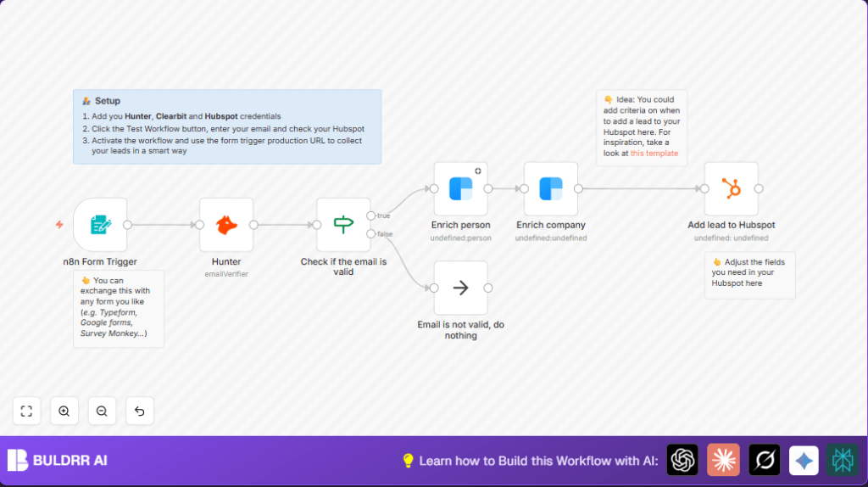Click setup step 'Click the Test Workflow button'
The height and width of the screenshot is (487, 868).
coord(227,128)
